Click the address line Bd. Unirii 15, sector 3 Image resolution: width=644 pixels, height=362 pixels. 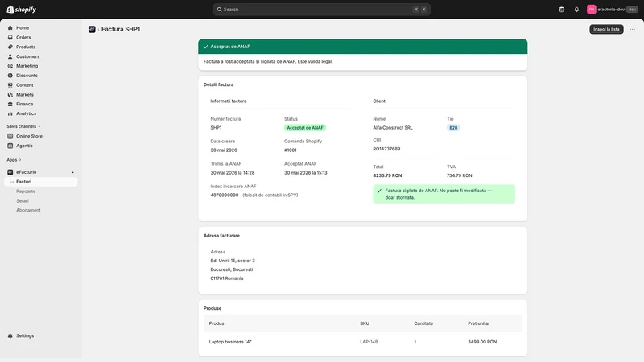[233, 261]
